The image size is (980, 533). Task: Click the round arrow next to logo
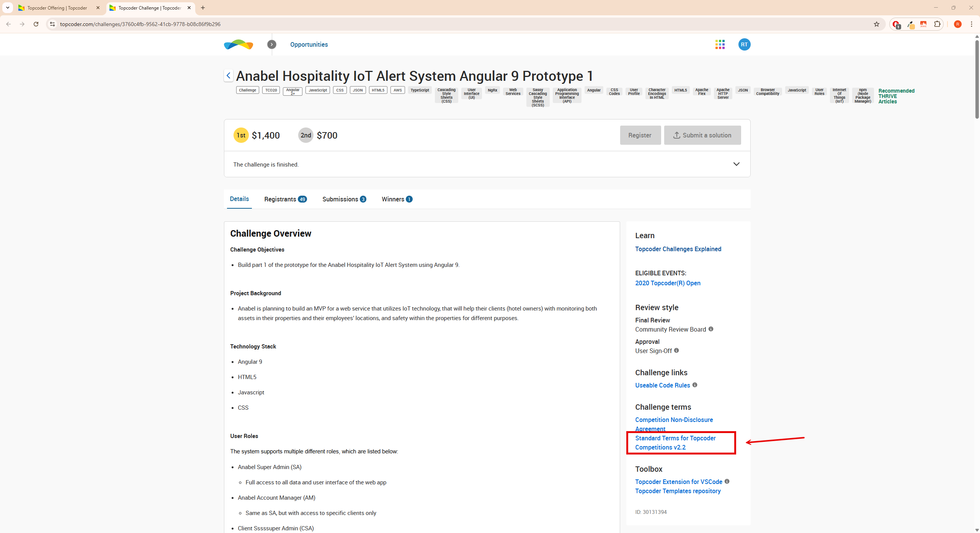[271, 44]
